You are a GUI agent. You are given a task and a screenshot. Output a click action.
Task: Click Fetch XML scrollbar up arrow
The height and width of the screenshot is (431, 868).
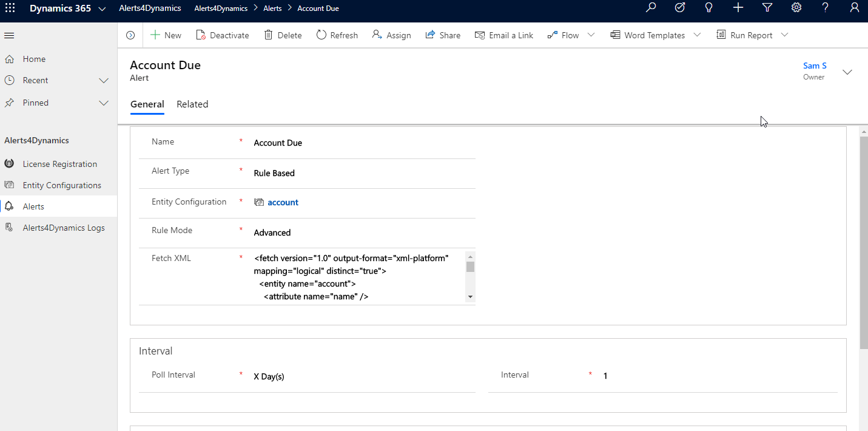(470, 256)
